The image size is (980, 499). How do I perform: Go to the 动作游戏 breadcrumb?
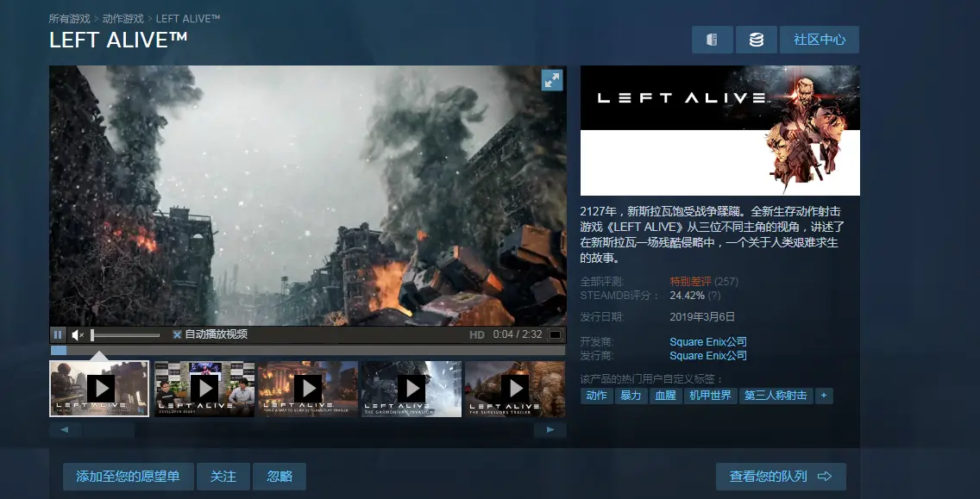123,19
